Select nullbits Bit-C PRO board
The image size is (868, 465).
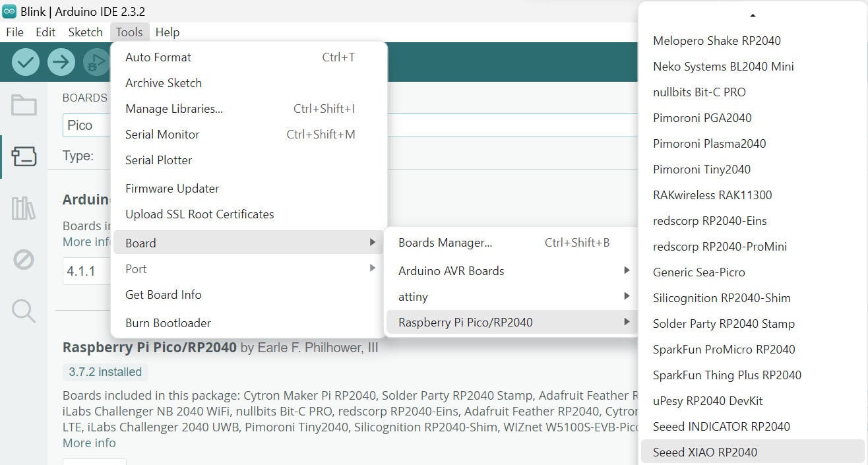coord(753,92)
